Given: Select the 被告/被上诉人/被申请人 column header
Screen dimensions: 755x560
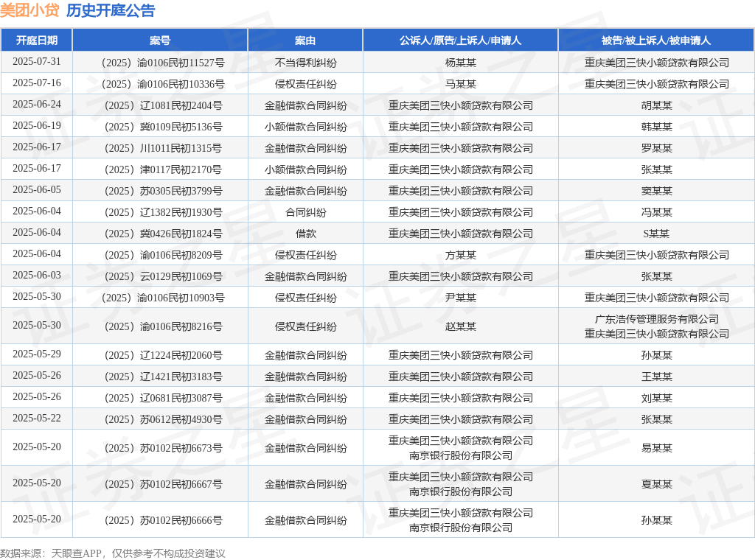Looking at the screenshot, I should coord(656,41).
